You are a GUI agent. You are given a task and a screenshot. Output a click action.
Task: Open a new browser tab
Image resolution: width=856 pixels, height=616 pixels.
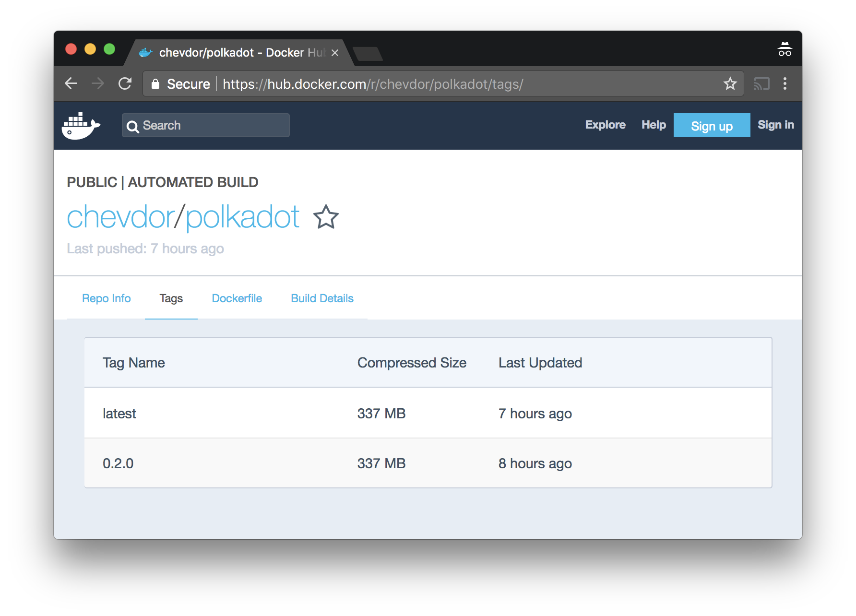tap(367, 54)
